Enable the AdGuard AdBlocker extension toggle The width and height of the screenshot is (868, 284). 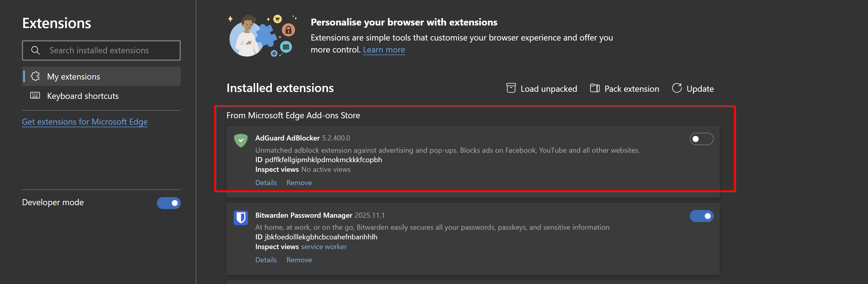pyautogui.click(x=701, y=139)
